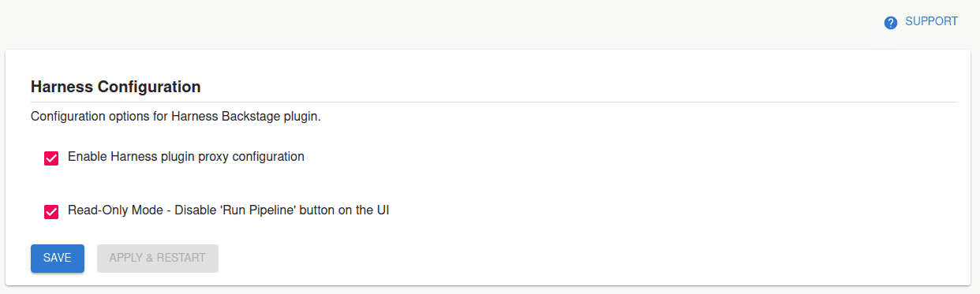Apply changes and restart using the grey button
Image resolution: width=980 pixels, height=294 pixels.
(x=158, y=259)
